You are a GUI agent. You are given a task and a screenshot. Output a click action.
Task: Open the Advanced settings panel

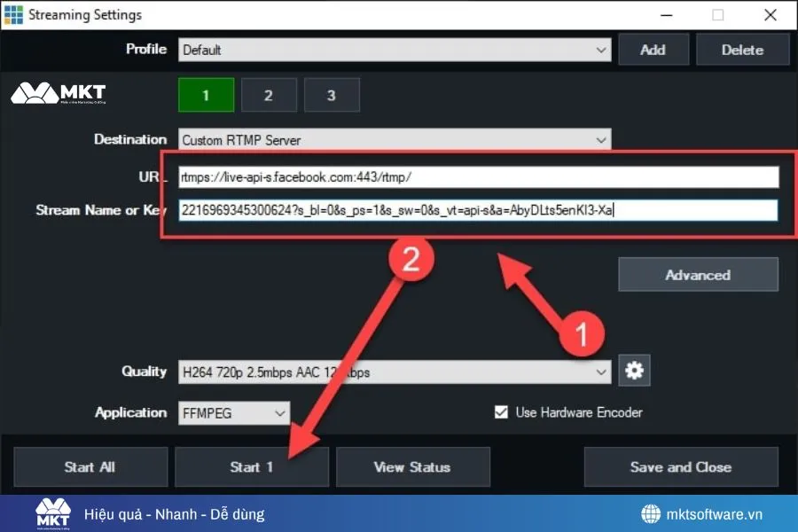[x=698, y=274]
